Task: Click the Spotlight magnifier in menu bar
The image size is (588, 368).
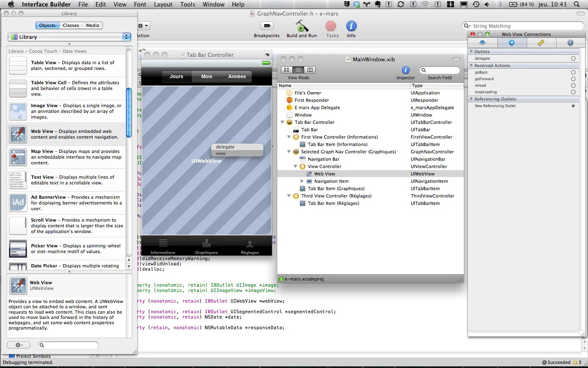Action: pos(577,4)
